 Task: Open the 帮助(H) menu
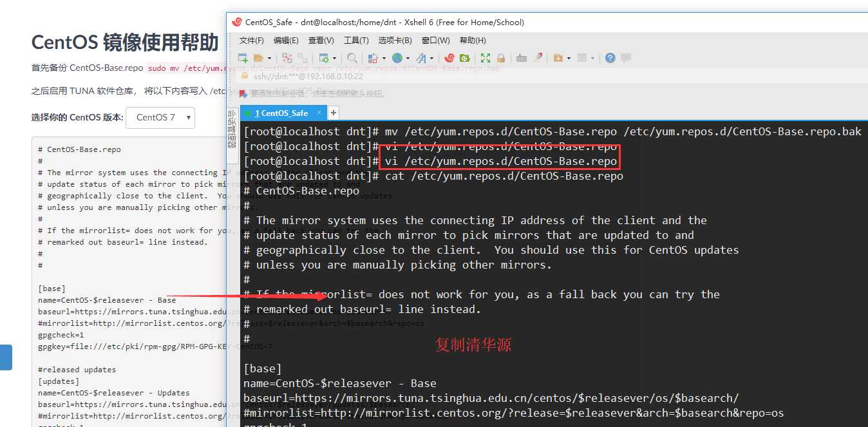tap(473, 40)
